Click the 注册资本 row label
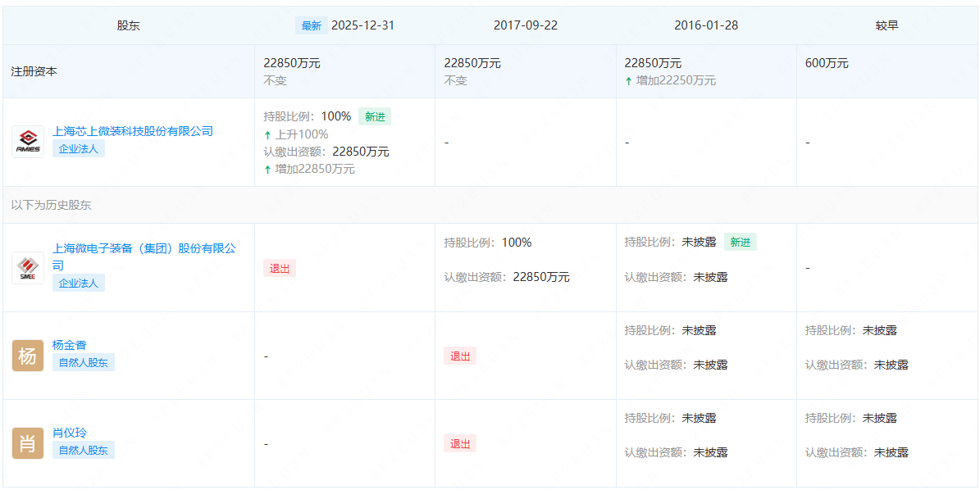Viewport: 980px width, 490px height. coord(34,71)
